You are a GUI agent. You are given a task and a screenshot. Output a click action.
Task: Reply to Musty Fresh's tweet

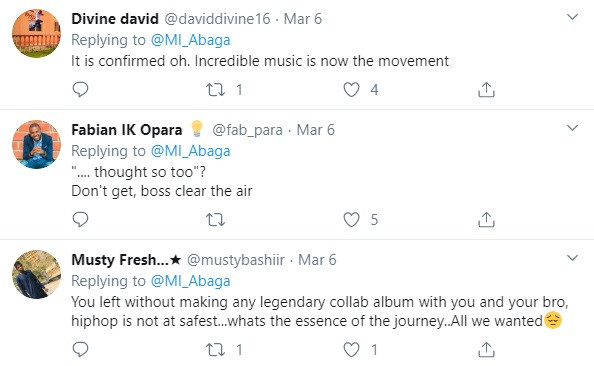(80, 349)
